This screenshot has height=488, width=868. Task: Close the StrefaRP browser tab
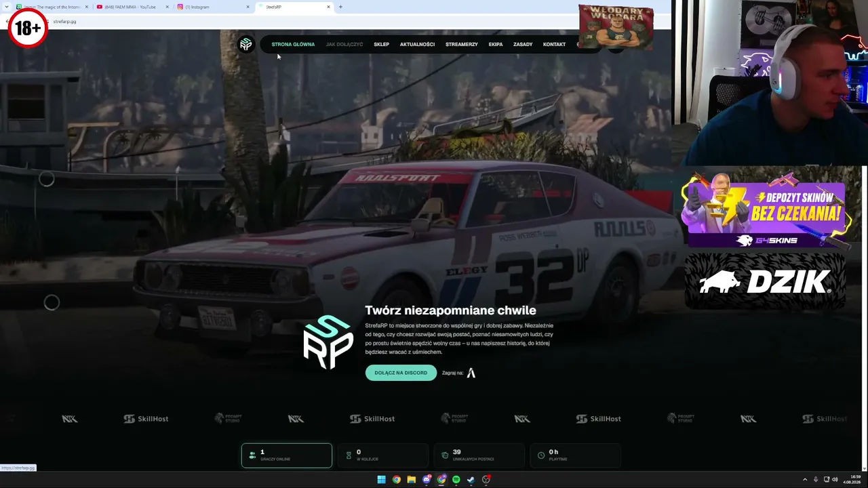[x=329, y=7]
